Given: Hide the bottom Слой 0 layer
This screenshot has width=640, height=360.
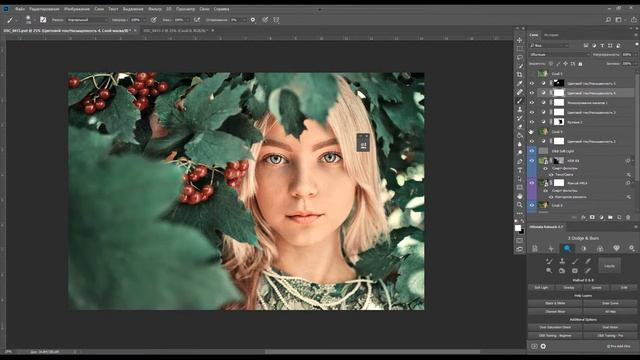Looking at the screenshot, I should click(532, 205).
